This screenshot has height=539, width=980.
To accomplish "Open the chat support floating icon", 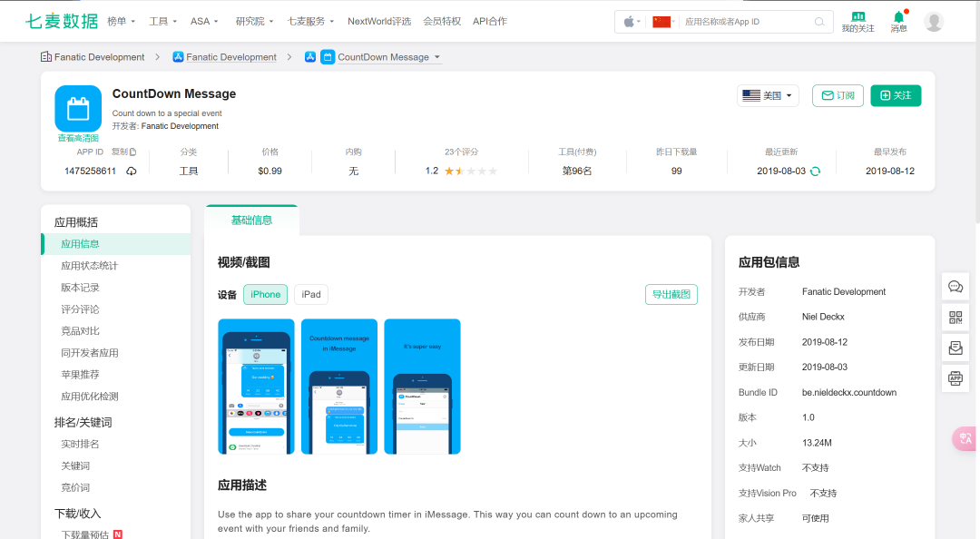I will [x=955, y=287].
